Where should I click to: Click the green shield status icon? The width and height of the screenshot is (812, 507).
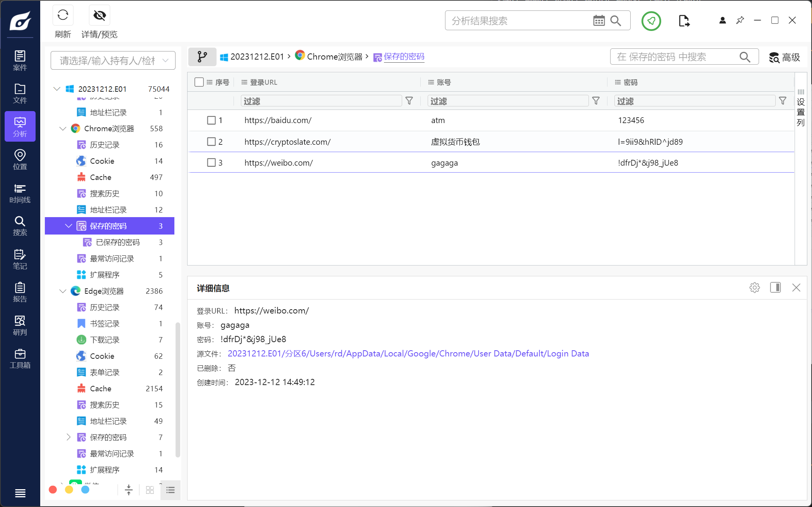pyautogui.click(x=651, y=21)
